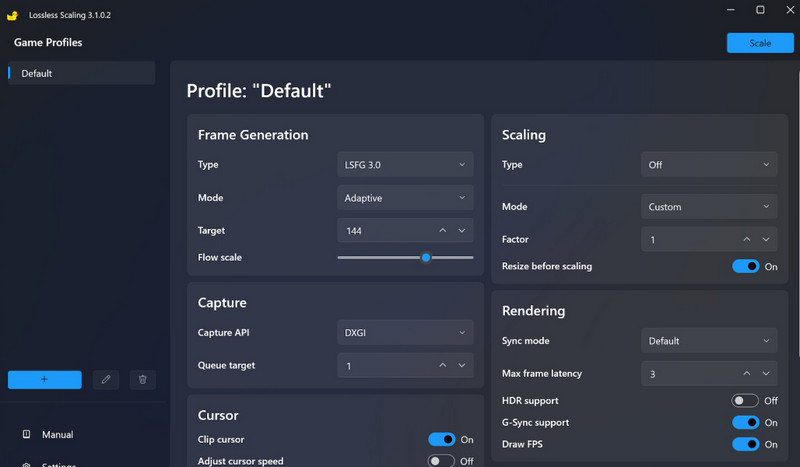800x467 pixels.
Task: Click the pencil edit profile icon
Action: pos(106,380)
